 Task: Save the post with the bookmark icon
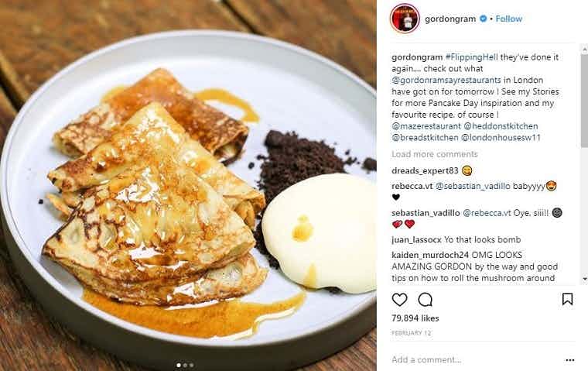[567, 299]
